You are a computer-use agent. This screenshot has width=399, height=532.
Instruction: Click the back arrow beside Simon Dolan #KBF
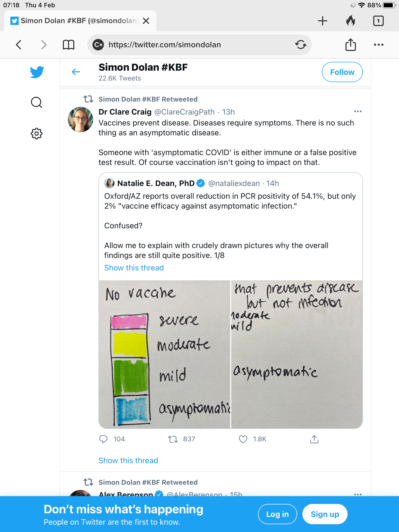76,72
